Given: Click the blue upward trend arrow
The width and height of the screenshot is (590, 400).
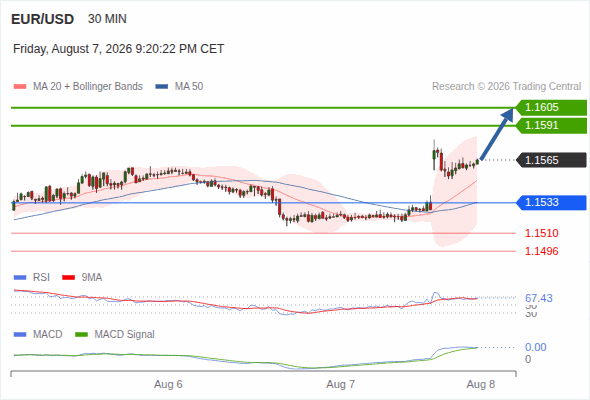Looking at the screenshot, I should coord(497,134).
